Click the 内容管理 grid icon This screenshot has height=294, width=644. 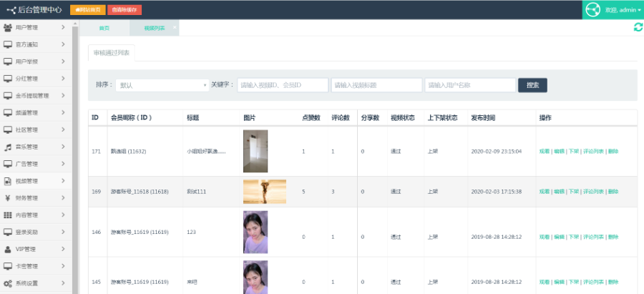[8, 215]
